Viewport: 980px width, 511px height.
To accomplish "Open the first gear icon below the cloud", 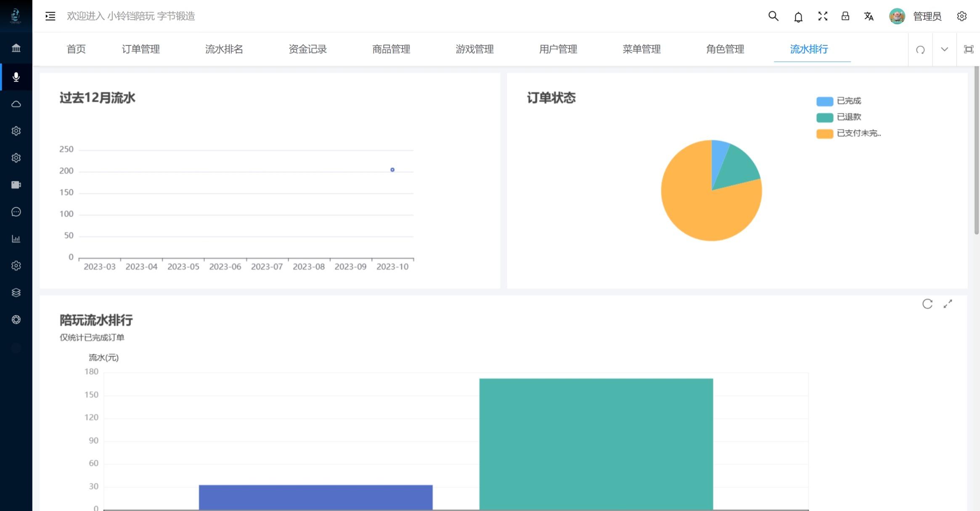I will tap(16, 131).
